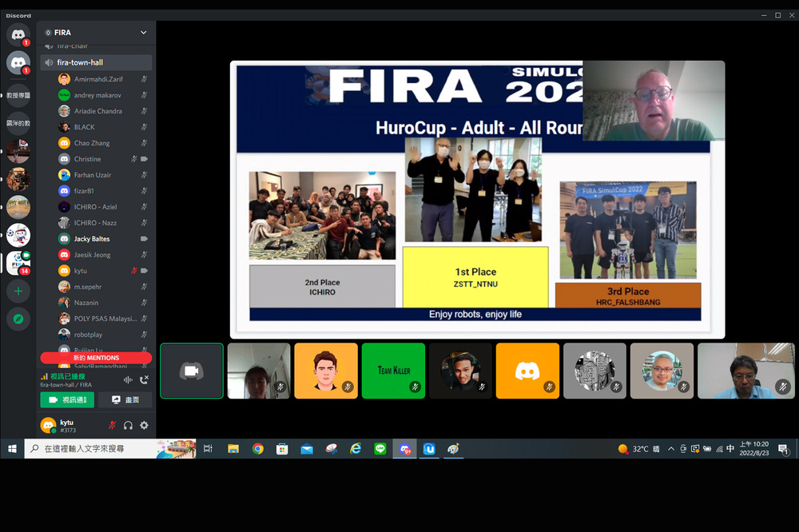The image size is (799, 532).
Task: Toggle noise suppression waveform icon
Action: pyautogui.click(x=128, y=379)
